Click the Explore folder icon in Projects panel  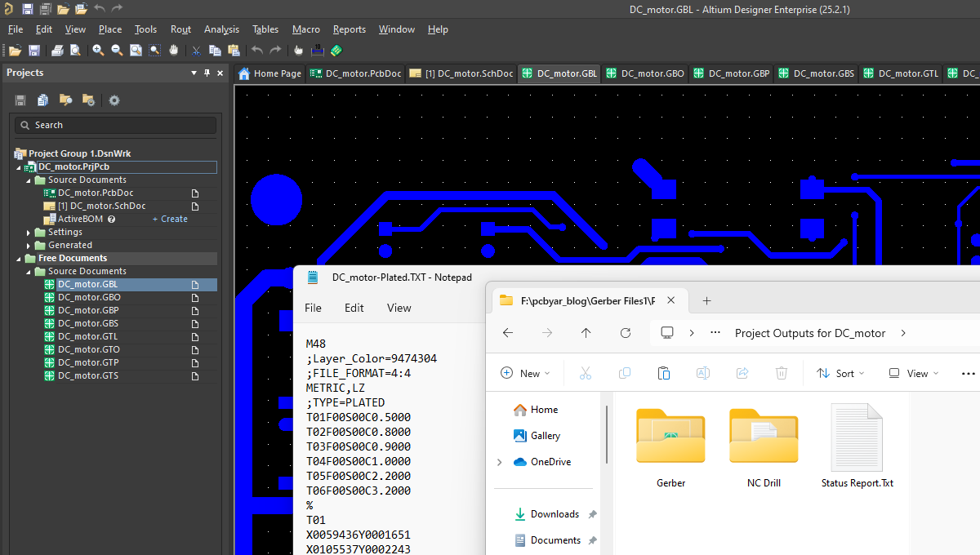[65, 100]
